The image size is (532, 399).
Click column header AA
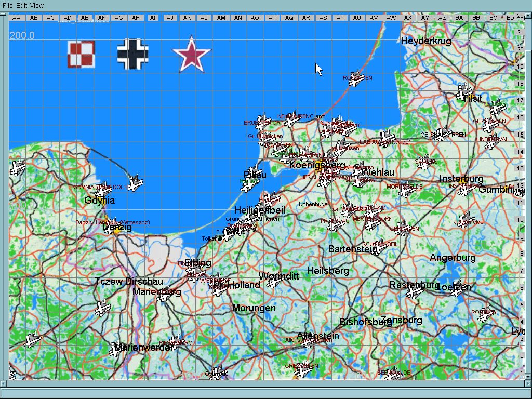click(16, 18)
